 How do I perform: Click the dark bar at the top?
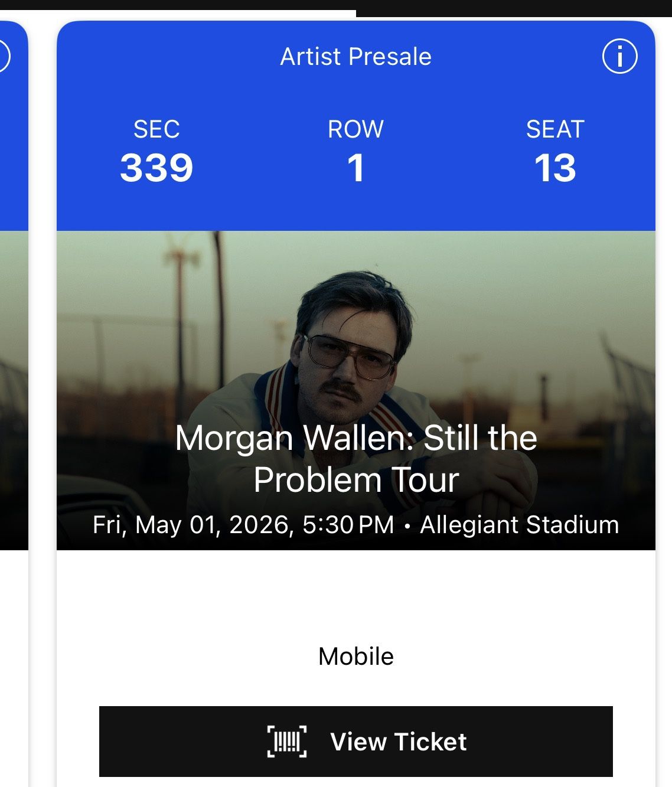(x=514, y=8)
